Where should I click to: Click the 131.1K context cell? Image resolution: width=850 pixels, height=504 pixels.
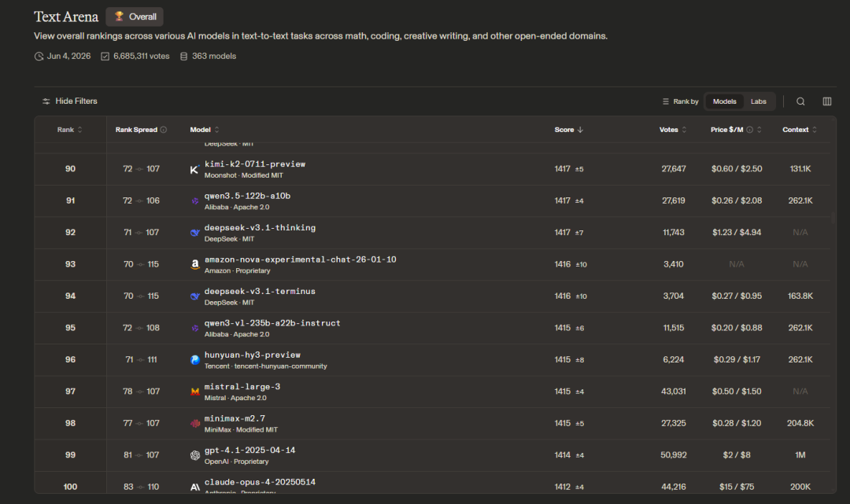pos(800,169)
